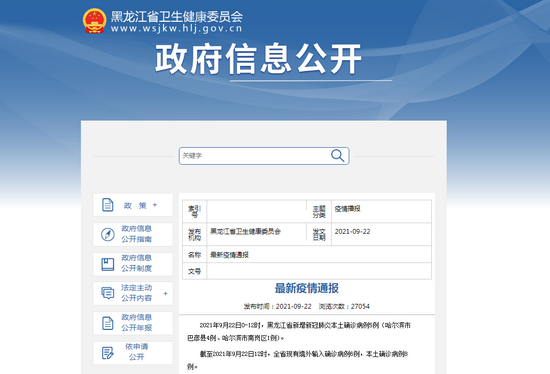Open 政府信息公开指南 menu item

(x=133, y=234)
